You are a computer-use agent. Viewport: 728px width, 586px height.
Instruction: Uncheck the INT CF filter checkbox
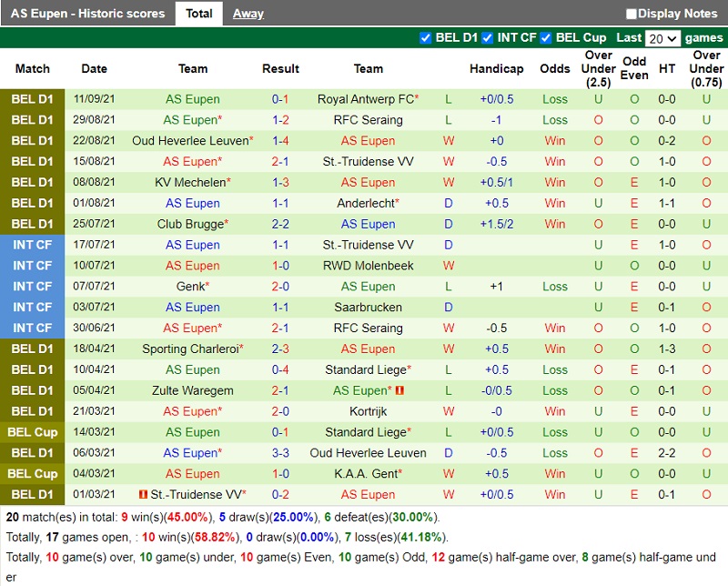[x=487, y=37]
